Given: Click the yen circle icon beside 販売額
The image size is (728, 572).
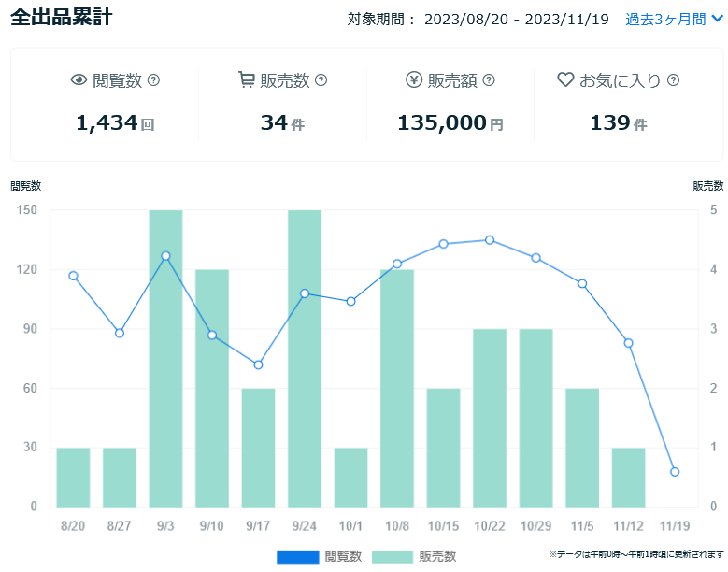Looking at the screenshot, I should coord(414,80).
